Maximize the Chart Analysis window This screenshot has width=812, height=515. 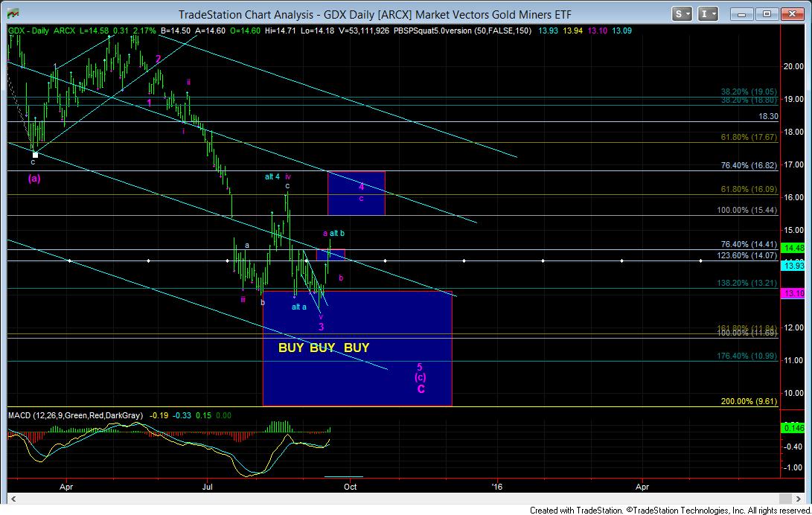pos(767,14)
